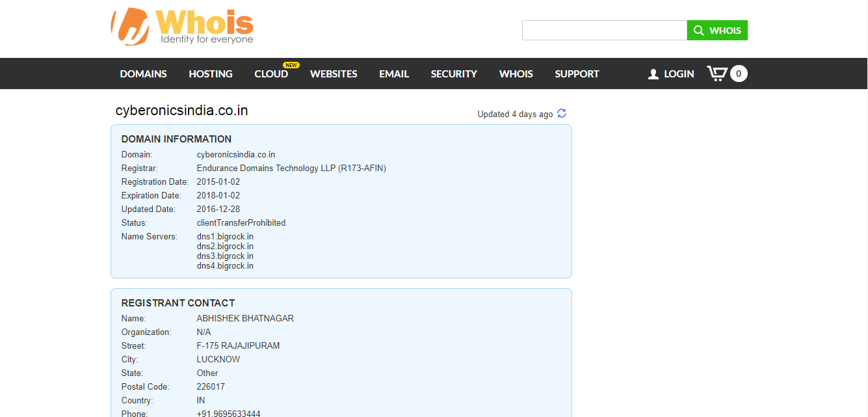
Task: Click the 'Registrar:' field label
Action: pyautogui.click(x=139, y=168)
